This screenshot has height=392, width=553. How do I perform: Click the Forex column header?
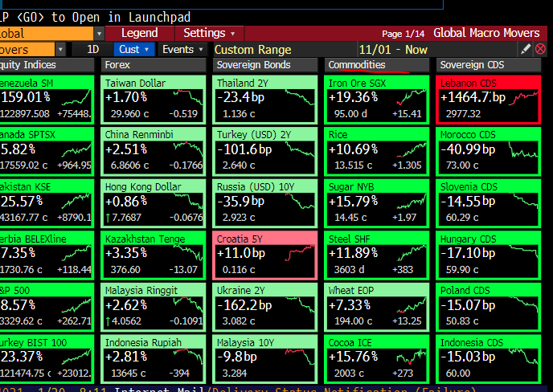153,65
